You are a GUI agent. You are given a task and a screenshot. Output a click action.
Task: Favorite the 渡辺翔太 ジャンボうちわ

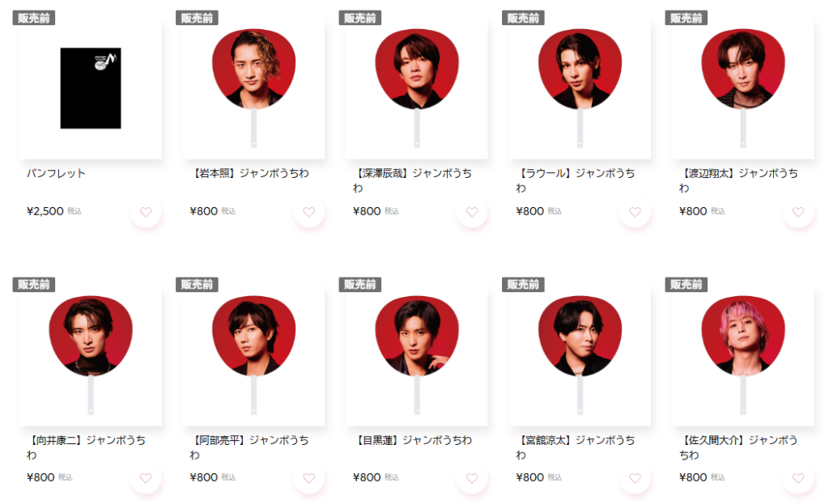pos(798,213)
